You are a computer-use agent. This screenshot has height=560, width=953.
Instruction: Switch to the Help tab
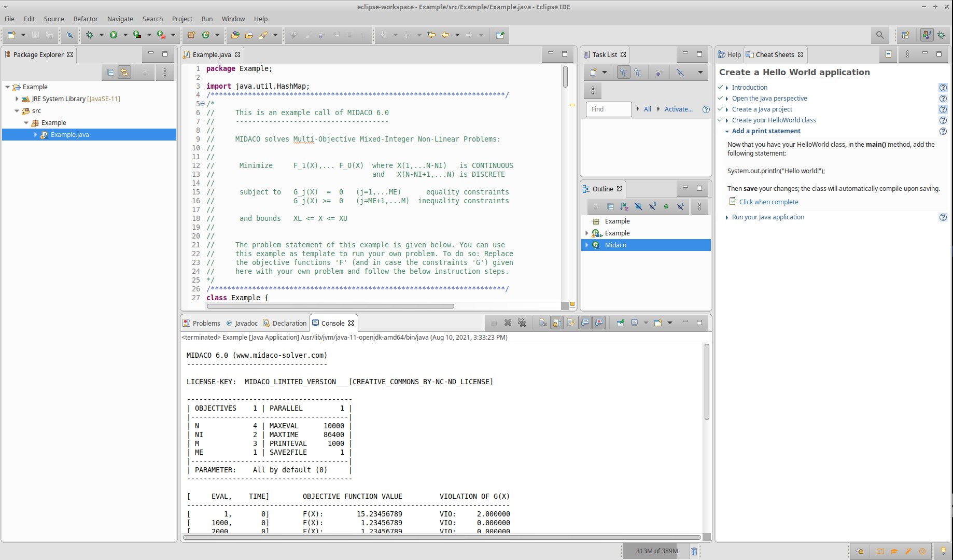click(729, 54)
